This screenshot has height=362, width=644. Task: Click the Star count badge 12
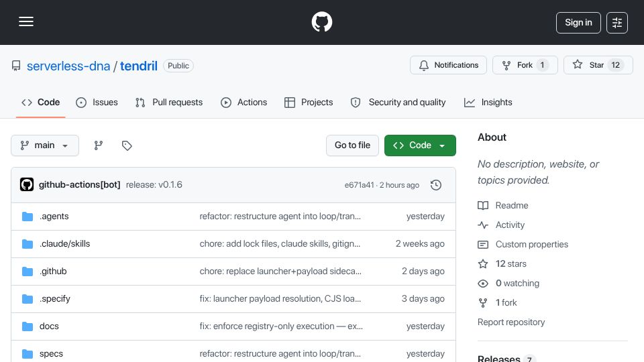[x=615, y=65]
